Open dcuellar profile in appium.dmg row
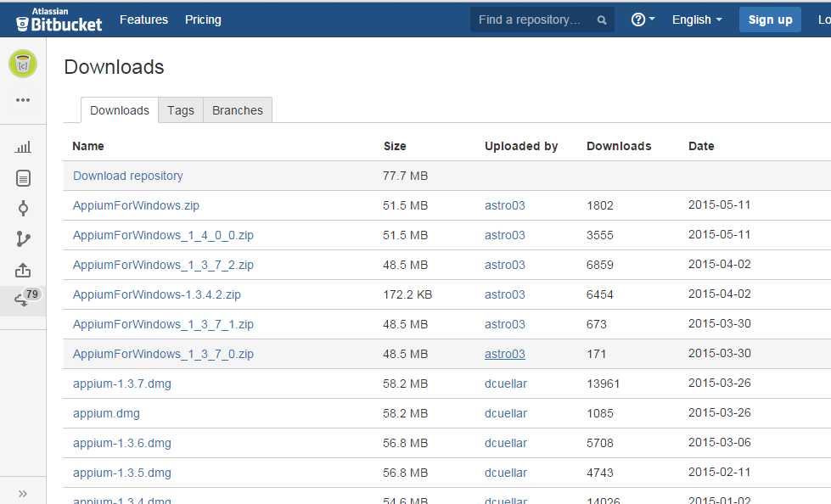Screen dimensions: 831x504 tap(506, 413)
